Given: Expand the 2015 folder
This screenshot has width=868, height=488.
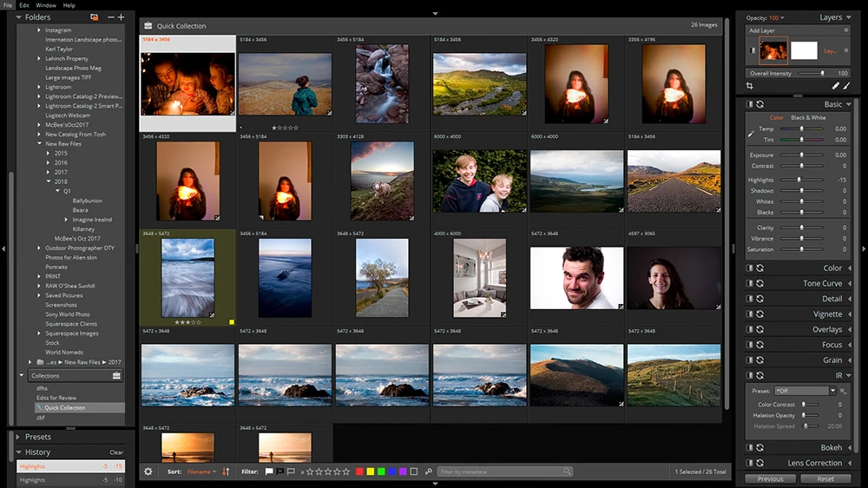Looking at the screenshot, I should tap(48, 154).
